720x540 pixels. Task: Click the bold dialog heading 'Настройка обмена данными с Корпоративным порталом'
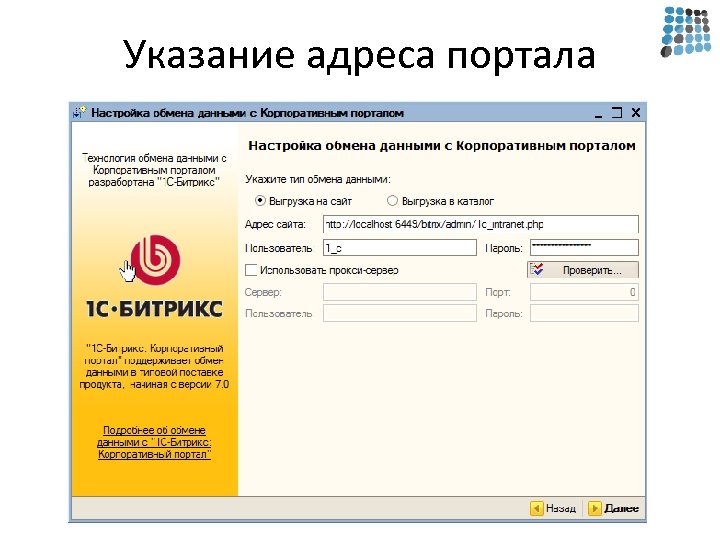[x=442, y=146]
